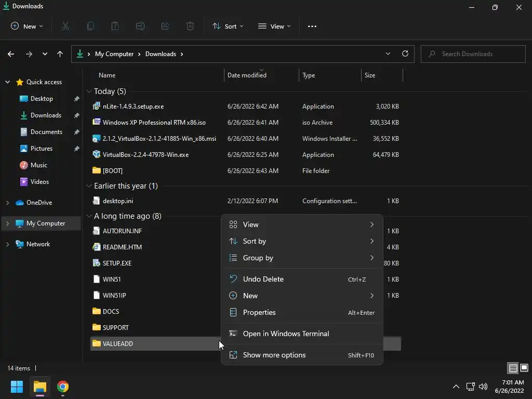Choose Show more options entry
The image size is (532, 399).
302,355
